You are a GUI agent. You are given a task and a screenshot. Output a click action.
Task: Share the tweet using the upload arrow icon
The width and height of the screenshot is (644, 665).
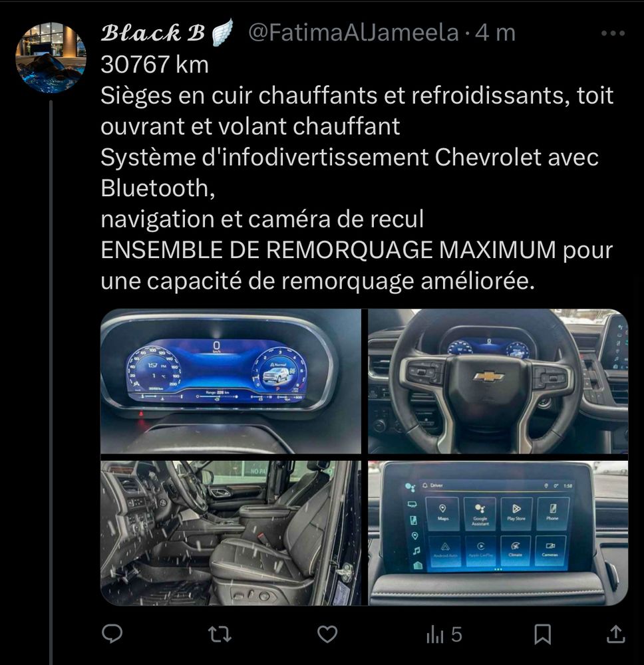615,634
